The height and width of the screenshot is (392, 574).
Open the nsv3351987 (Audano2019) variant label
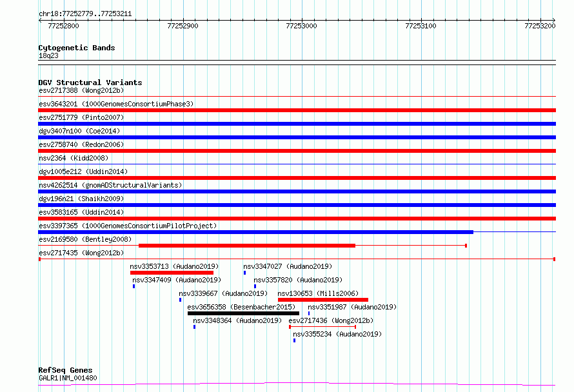352,307
